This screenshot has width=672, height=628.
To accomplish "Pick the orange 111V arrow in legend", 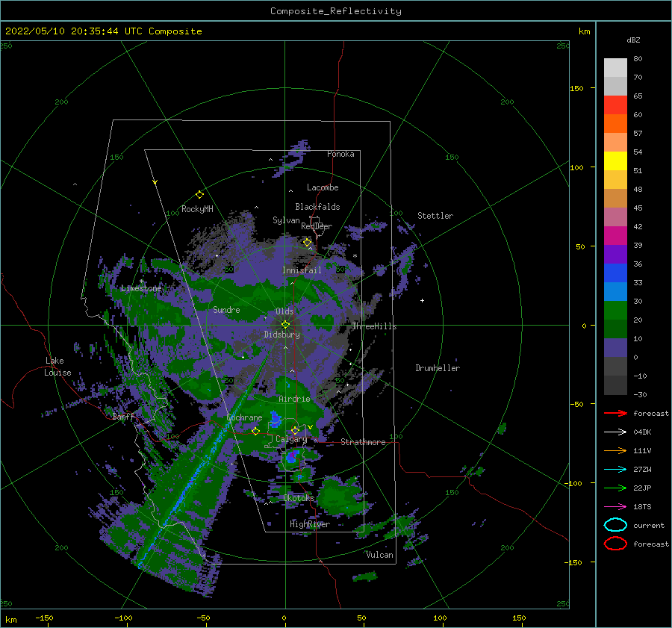I will [615, 450].
